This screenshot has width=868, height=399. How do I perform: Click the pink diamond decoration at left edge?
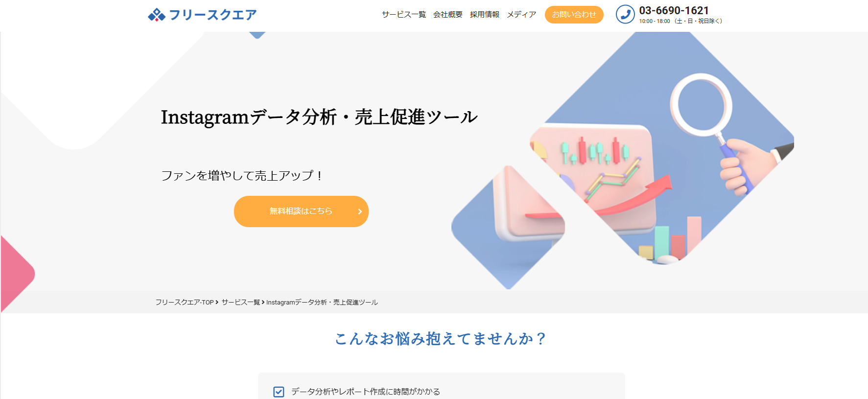(x=17, y=274)
